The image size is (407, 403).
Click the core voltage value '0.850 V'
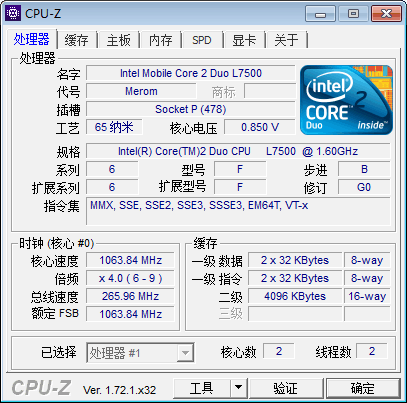click(x=260, y=127)
